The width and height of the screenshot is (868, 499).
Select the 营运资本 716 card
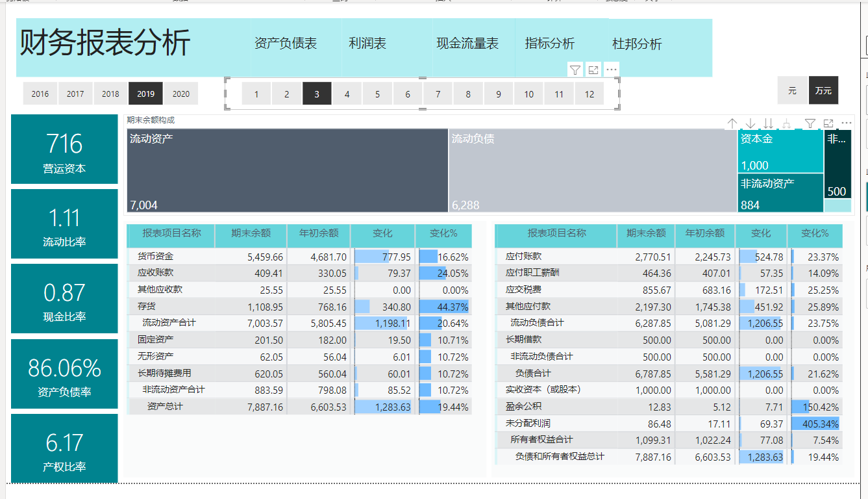click(x=64, y=149)
